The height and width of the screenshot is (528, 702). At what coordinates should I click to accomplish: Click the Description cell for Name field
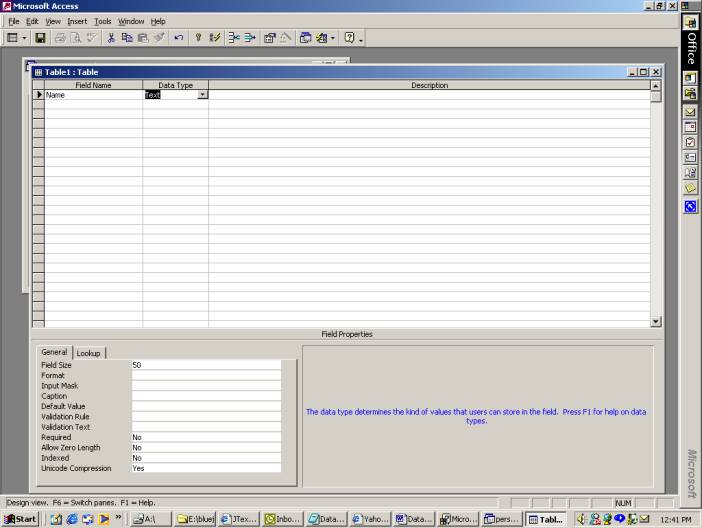[429, 94]
